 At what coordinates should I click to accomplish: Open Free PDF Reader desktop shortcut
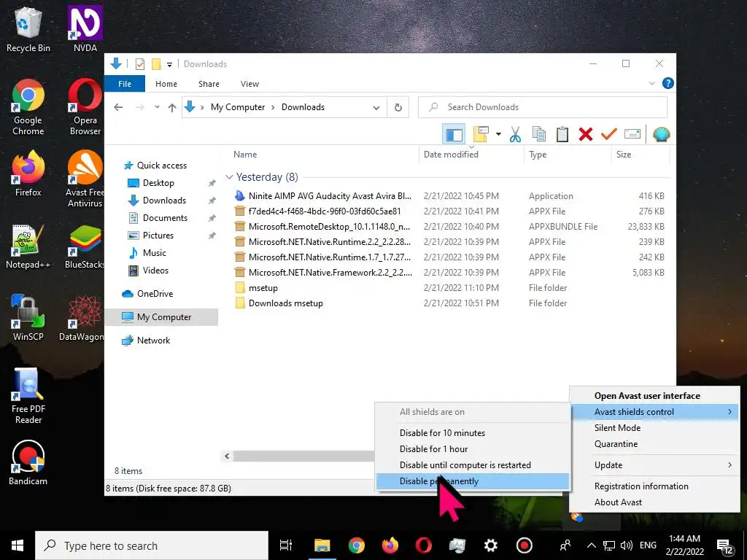[x=28, y=396]
